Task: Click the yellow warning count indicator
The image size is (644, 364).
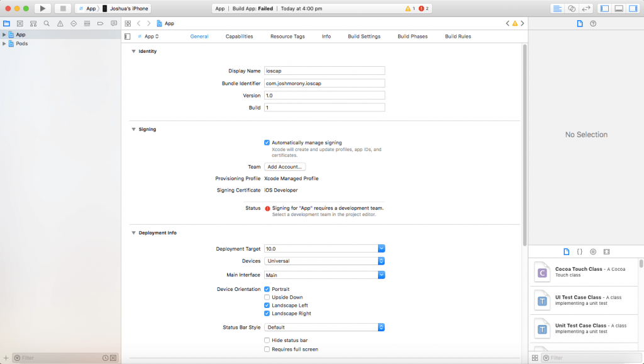Action: [410, 8]
